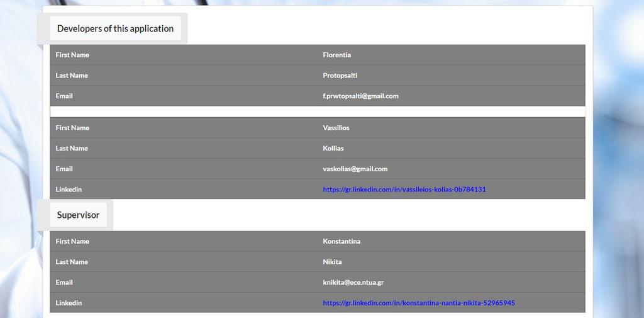Click 'Email' label beside vaskolias@gmail.com
Image resolution: width=644 pixels, height=318 pixels.
pyautogui.click(x=64, y=169)
